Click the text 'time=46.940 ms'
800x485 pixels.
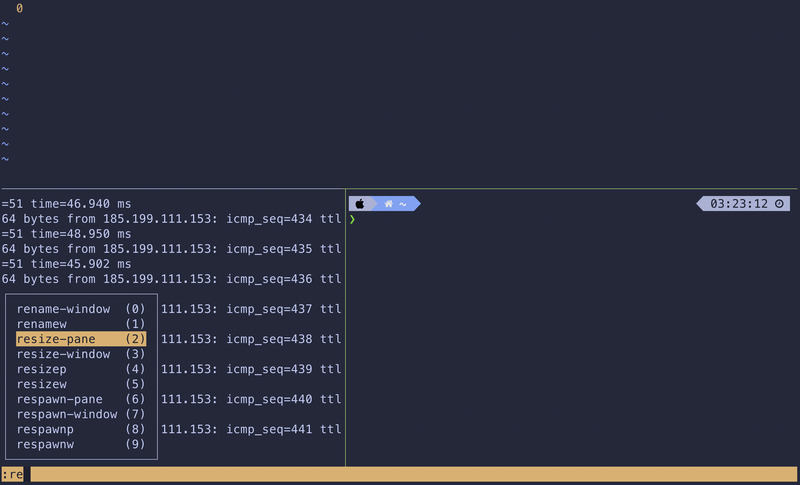point(81,204)
